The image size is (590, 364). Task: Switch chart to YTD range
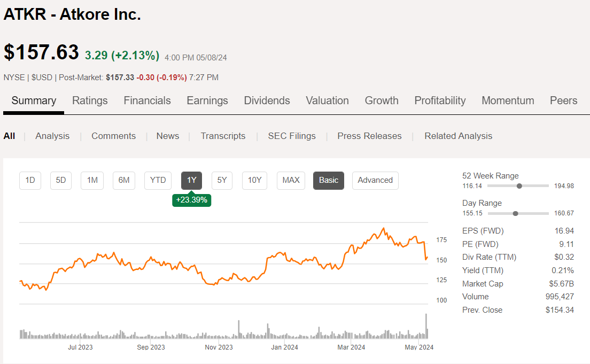coord(158,180)
